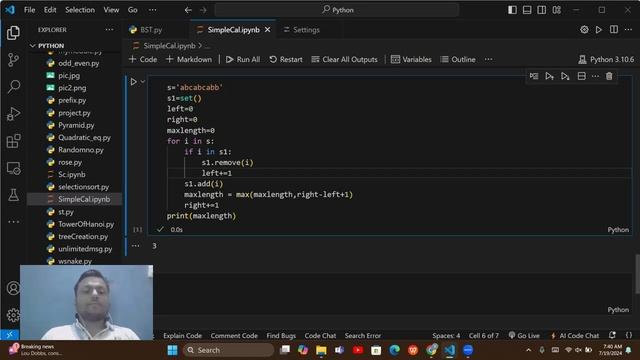Open the remote window indicator
This screenshot has height=360, width=640.
coord(9,335)
